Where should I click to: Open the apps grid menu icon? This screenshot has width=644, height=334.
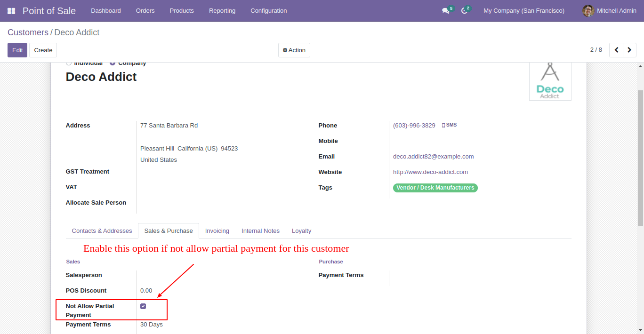11,11
